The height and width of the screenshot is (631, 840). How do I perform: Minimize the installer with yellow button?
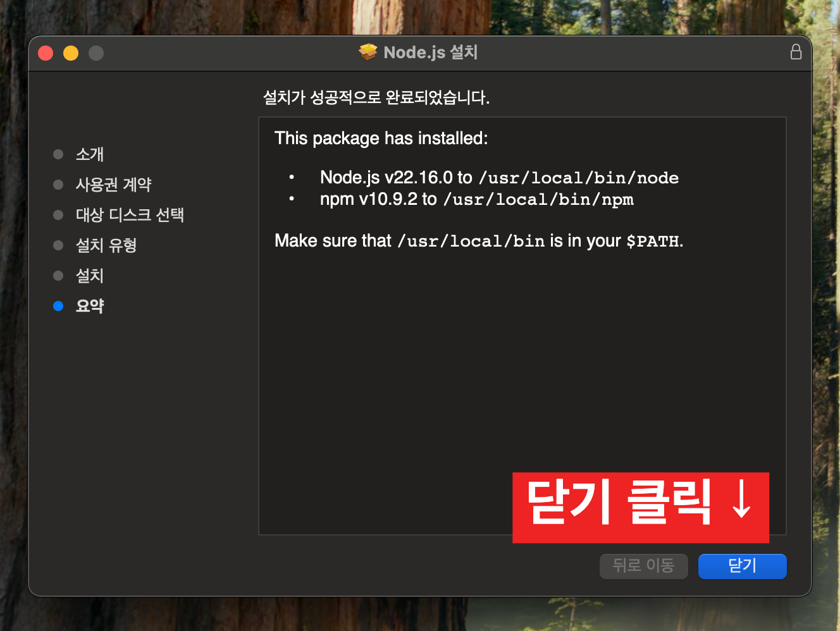coord(71,53)
